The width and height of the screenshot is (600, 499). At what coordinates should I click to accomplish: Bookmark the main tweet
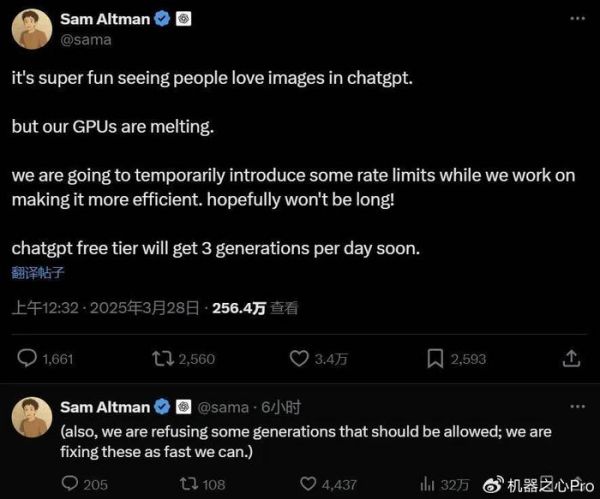click(x=436, y=358)
